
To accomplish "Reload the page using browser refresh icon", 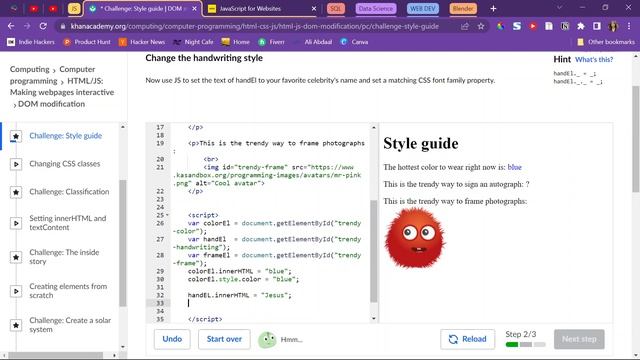I will click(43, 26).
